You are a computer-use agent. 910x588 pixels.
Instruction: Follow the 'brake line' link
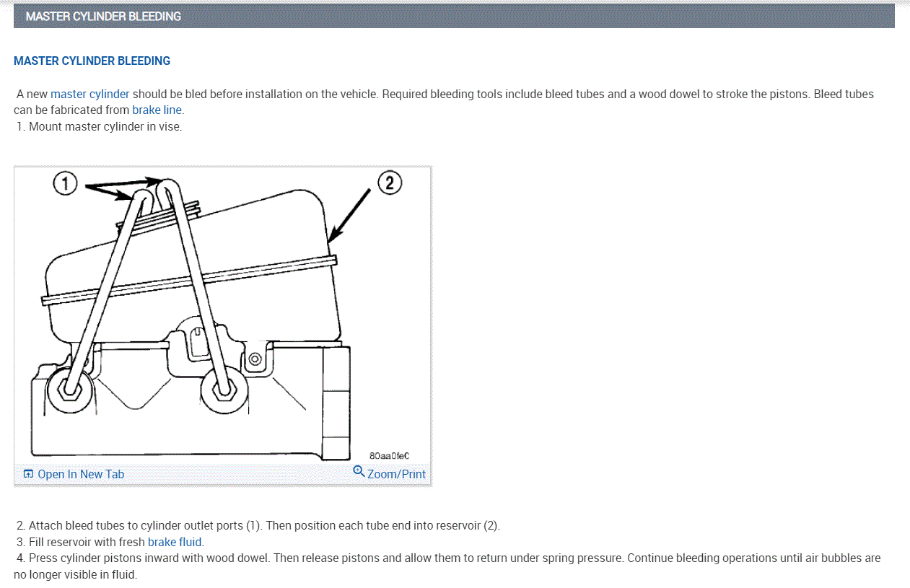click(x=157, y=110)
